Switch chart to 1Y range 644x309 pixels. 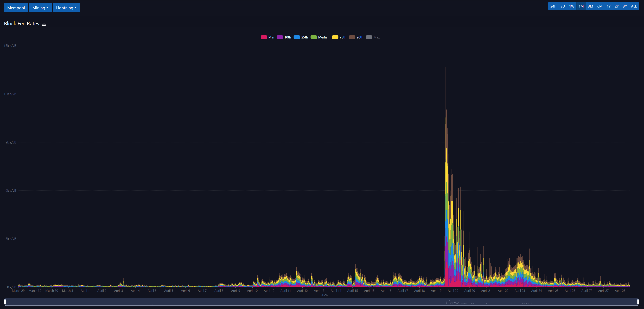609,6
